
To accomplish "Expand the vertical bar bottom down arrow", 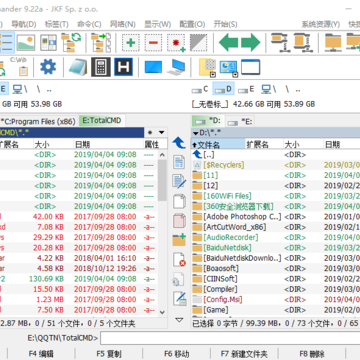I will point(179,320).
